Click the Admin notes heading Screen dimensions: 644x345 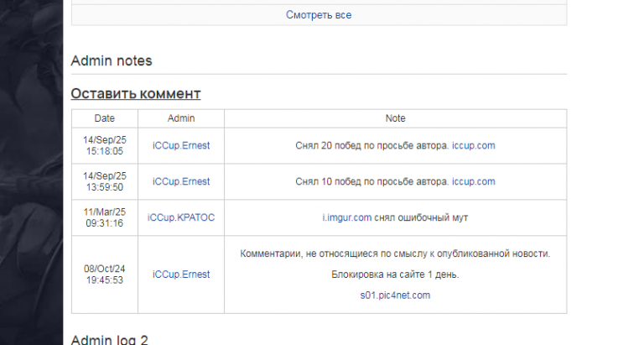(x=112, y=61)
